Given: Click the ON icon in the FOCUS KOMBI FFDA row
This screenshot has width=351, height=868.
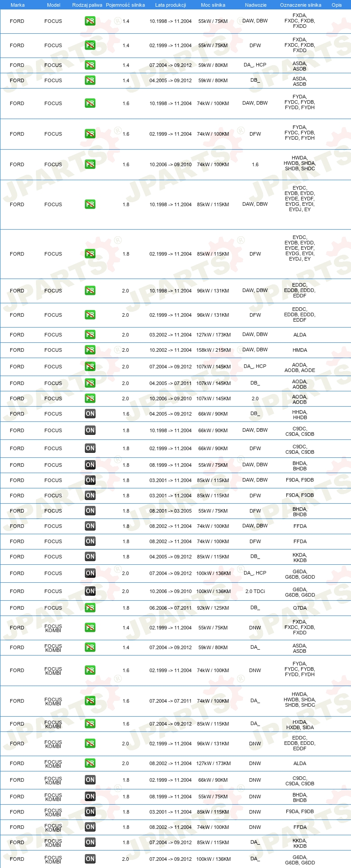Looking at the screenshot, I should click(x=90, y=827).
